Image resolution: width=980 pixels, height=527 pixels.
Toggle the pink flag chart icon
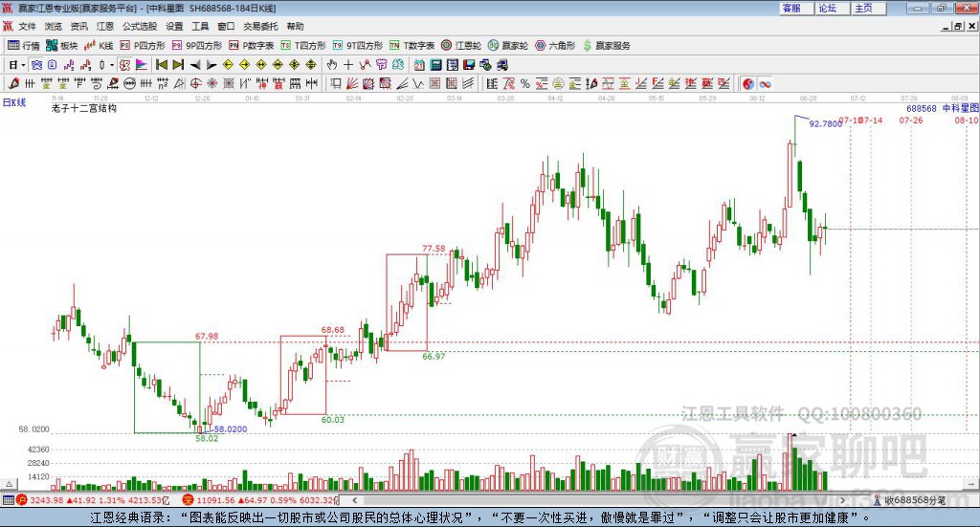[142, 65]
